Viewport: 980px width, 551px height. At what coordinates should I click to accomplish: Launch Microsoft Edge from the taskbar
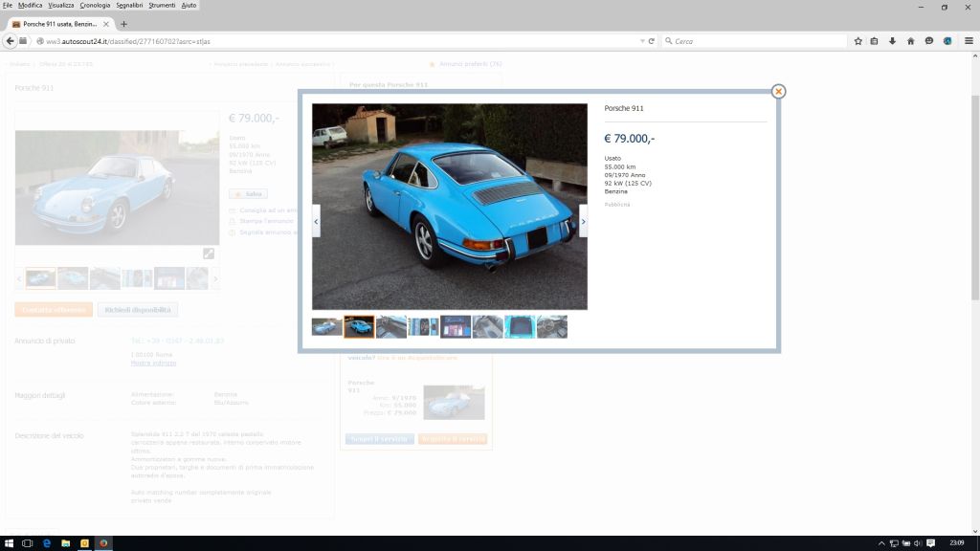pos(47,543)
